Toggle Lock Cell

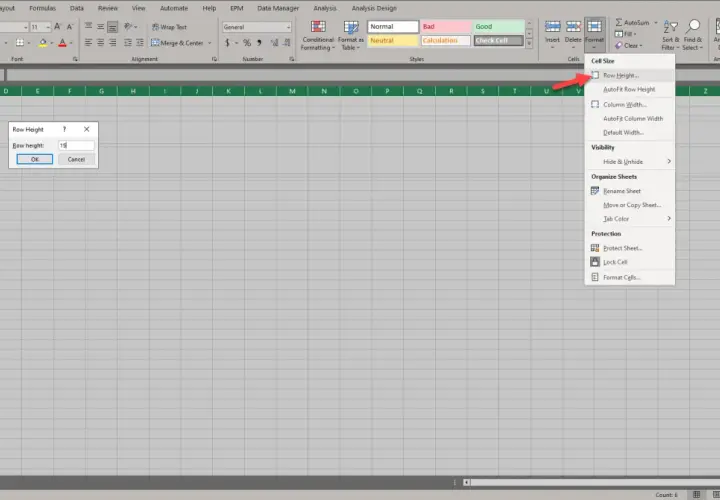click(630, 262)
